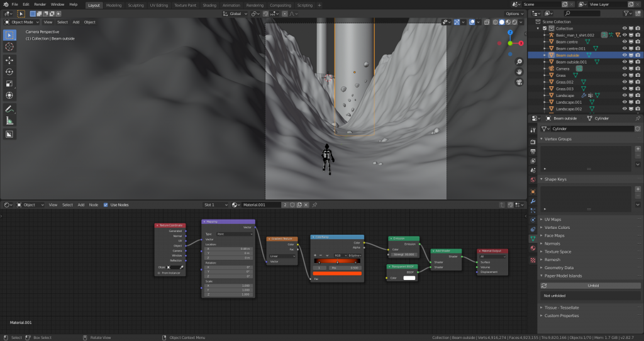
Task: Open the World properties tab
Action: (x=533, y=179)
